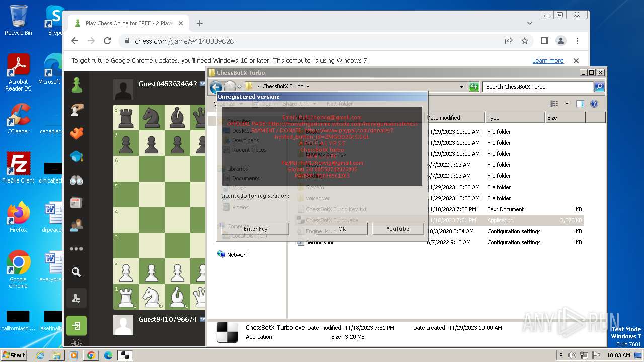Expand the Explorer address bar history dropdown
Screen dimensions: 644x362
click(x=461, y=87)
